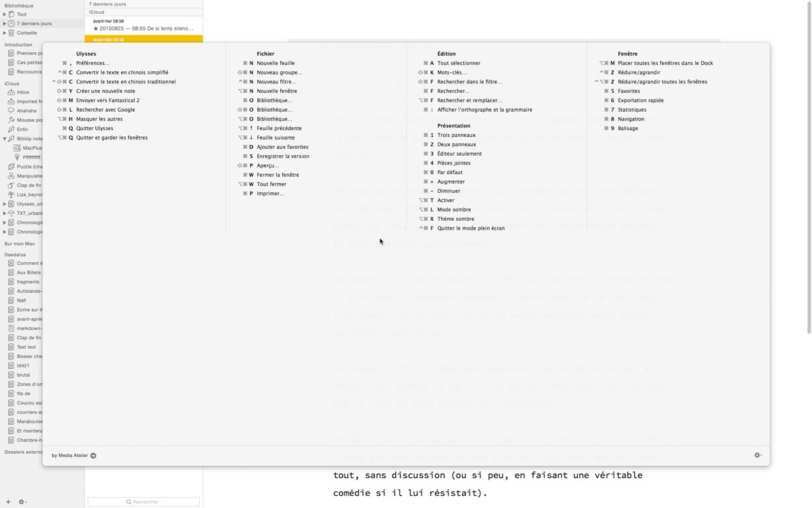
Task: Choose Statistiques under Fenêtre
Action: pos(632,110)
